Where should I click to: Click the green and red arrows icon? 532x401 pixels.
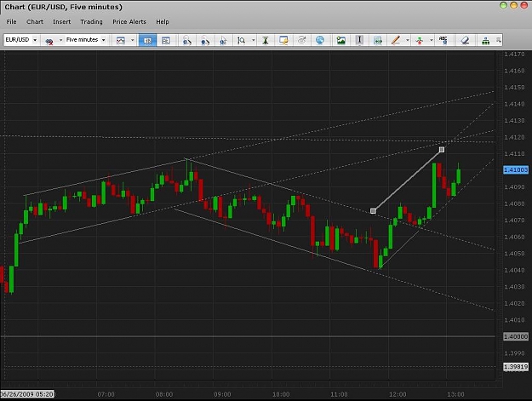tap(420, 40)
